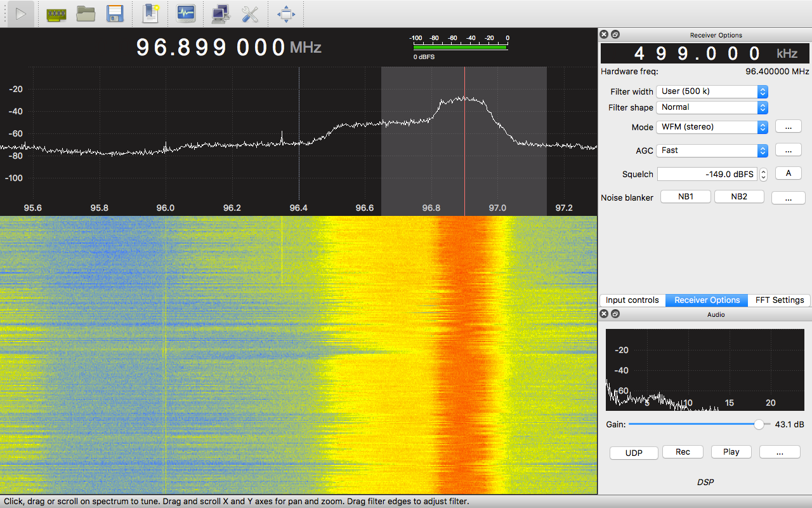Open the Filter width dropdown

712,91
